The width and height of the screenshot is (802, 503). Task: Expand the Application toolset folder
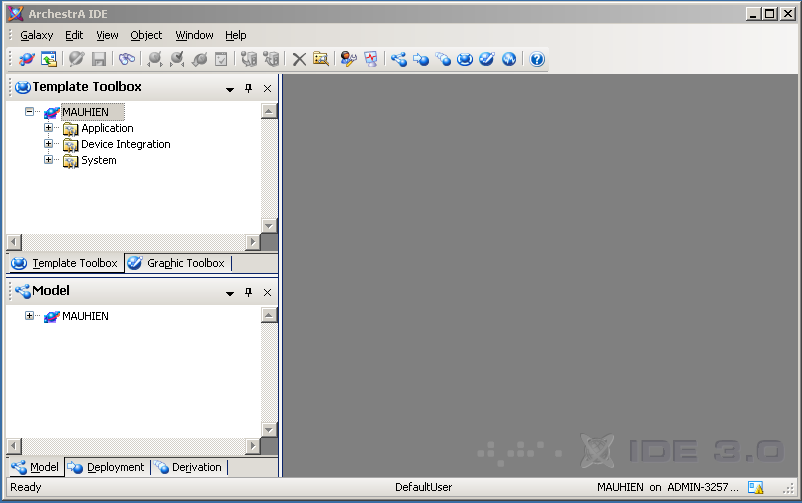[49, 127]
